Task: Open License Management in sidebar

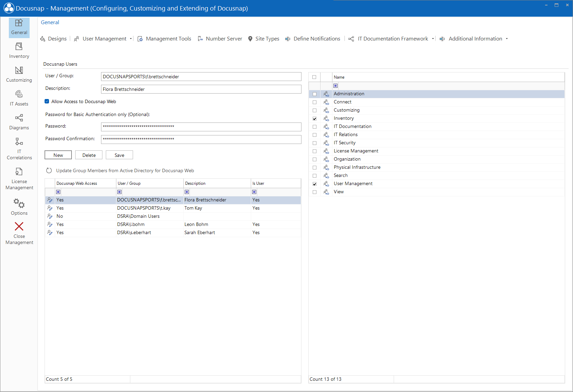Action: [x=19, y=178]
